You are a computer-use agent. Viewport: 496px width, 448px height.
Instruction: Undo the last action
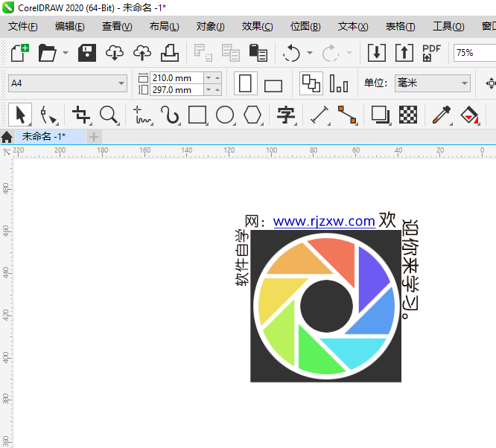click(291, 53)
